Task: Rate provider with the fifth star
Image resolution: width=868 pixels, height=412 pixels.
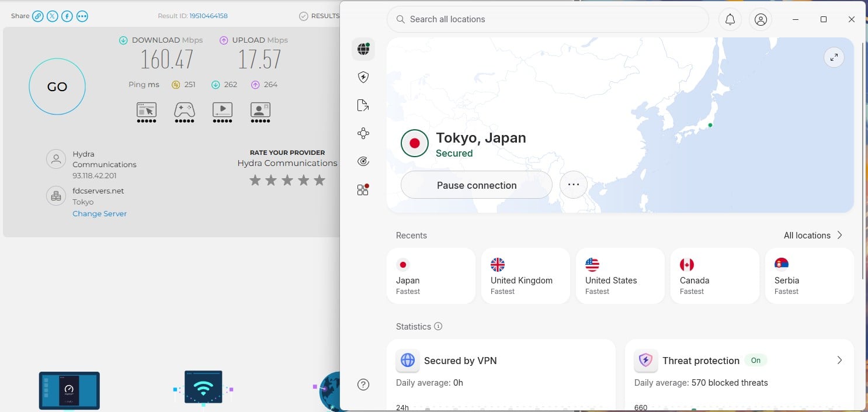Action: pyautogui.click(x=319, y=181)
